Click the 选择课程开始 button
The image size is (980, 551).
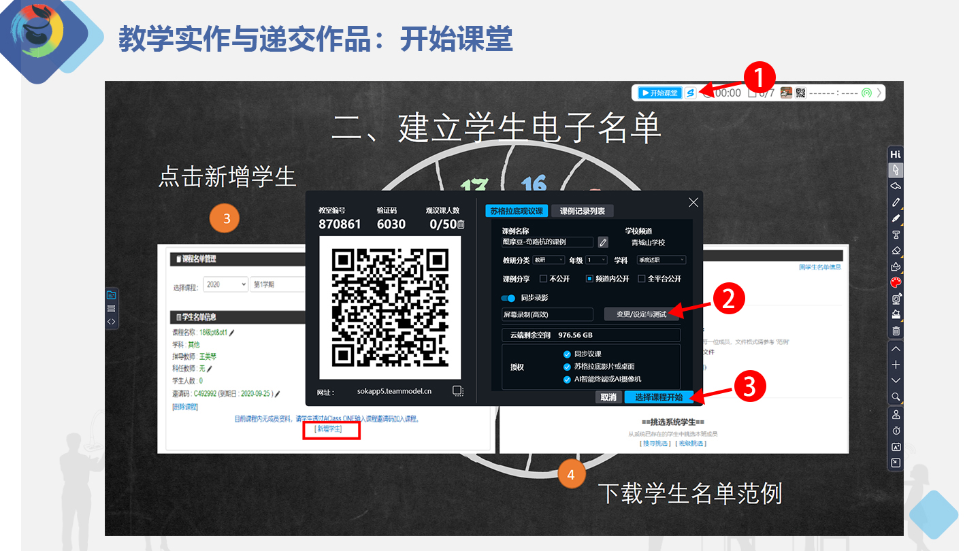tap(658, 397)
